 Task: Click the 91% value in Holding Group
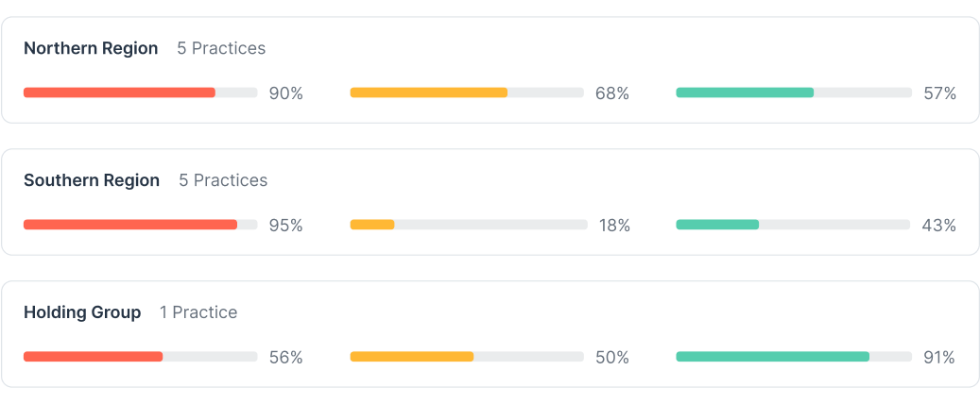(x=939, y=358)
